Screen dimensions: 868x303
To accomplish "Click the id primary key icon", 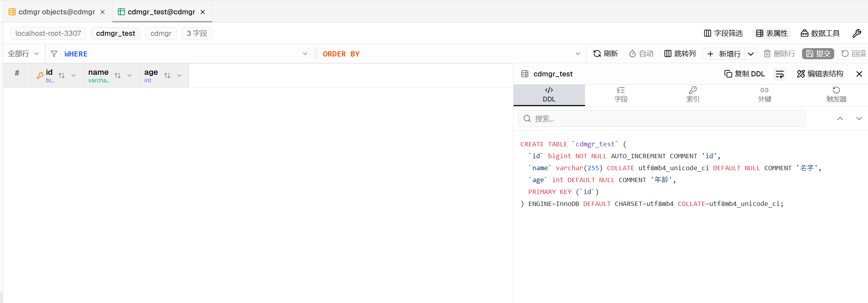I will point(40,75).
